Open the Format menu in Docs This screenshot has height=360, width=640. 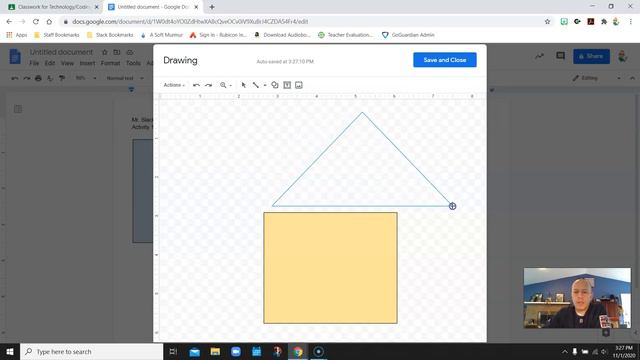(x=110, y=63)
